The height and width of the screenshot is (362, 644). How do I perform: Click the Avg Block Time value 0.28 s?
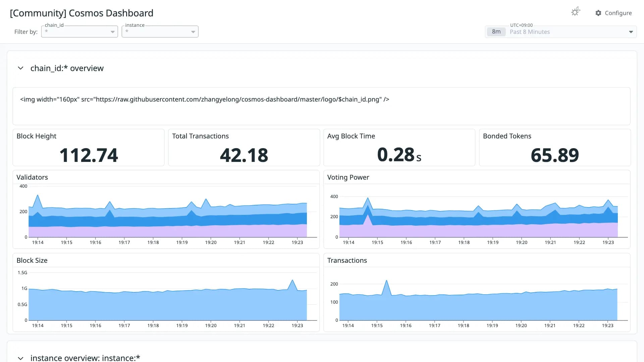coord(399,155)
